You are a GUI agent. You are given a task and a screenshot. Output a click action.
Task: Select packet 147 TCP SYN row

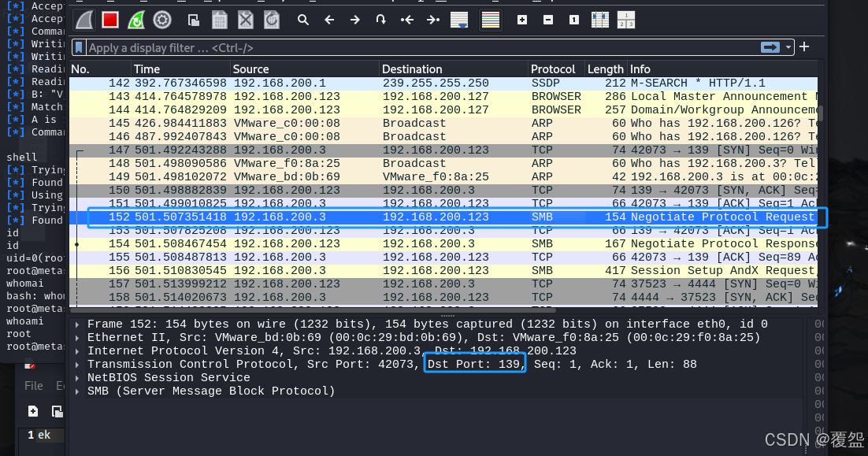(x=443, y=150)
